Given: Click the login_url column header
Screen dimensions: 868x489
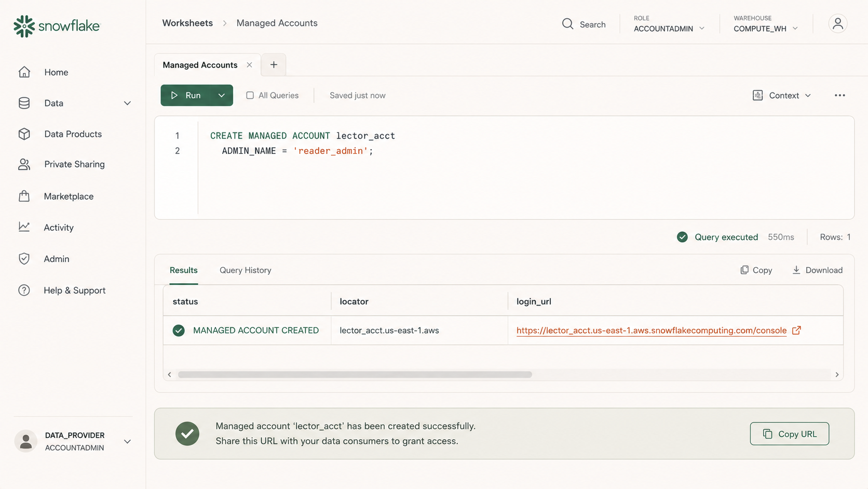Looking at the screenshot, I should 534,301.
